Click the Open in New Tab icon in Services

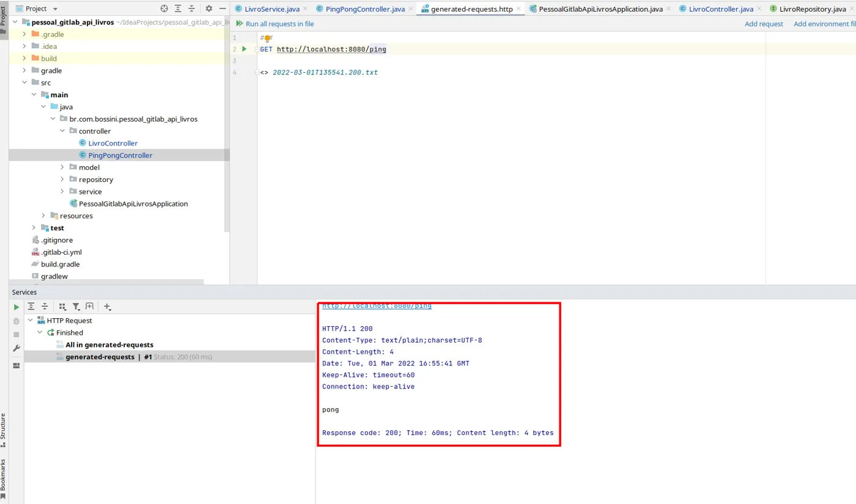point(90,307)
